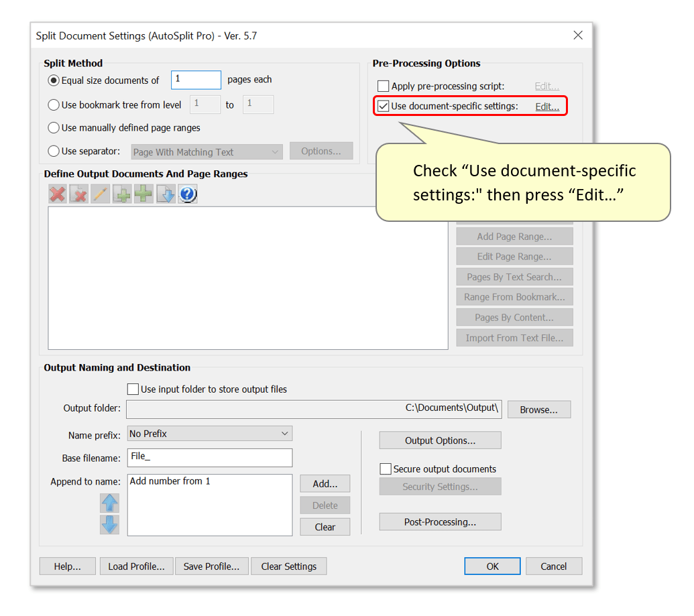Screen dimensions: 694x616
Task: Open the Page With Matching Text dropdown
Action: pos(207,151)
